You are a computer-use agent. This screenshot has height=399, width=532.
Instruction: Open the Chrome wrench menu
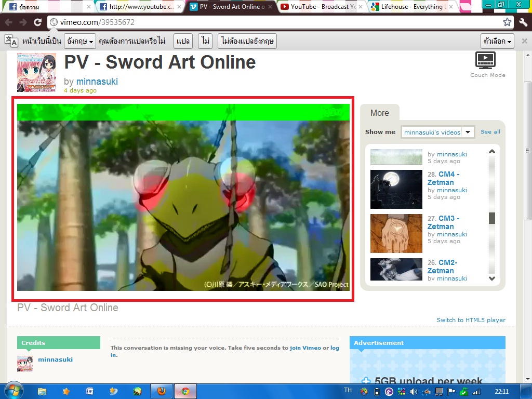523,22
